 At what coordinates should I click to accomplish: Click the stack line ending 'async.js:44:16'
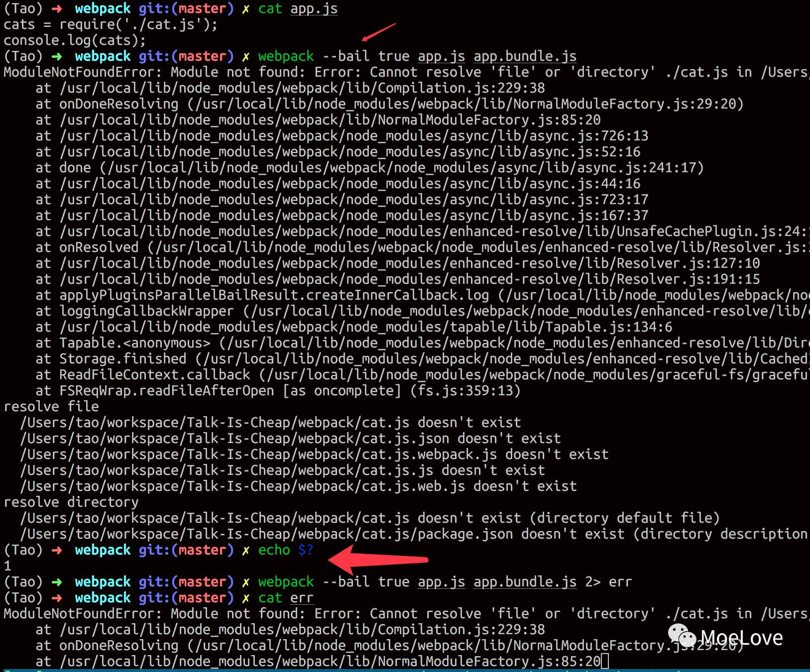click(x=338, y=184)
